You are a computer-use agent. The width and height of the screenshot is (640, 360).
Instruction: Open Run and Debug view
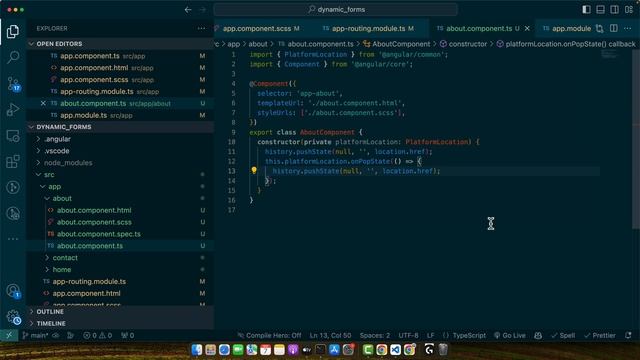[x=13, y=109]
